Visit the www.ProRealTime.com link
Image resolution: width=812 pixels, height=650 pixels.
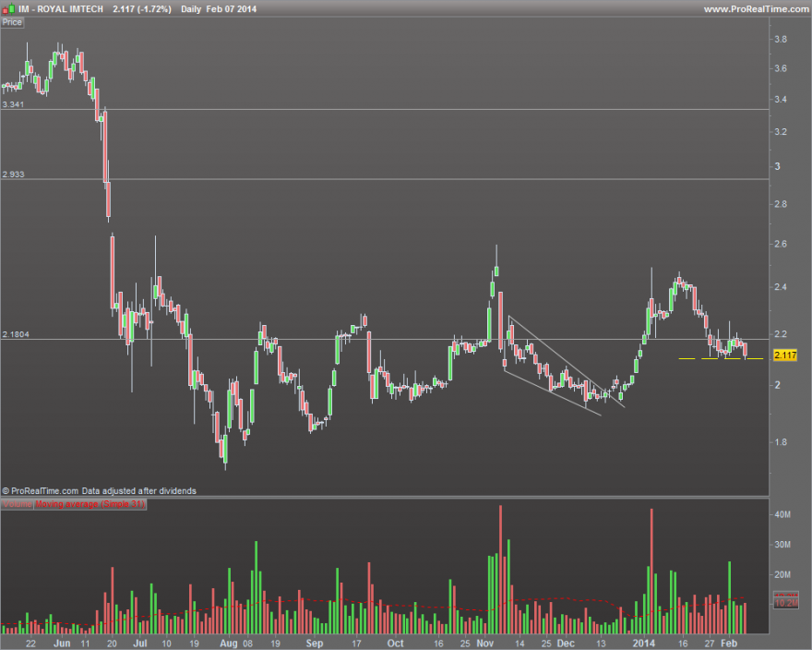pos(756,9)
